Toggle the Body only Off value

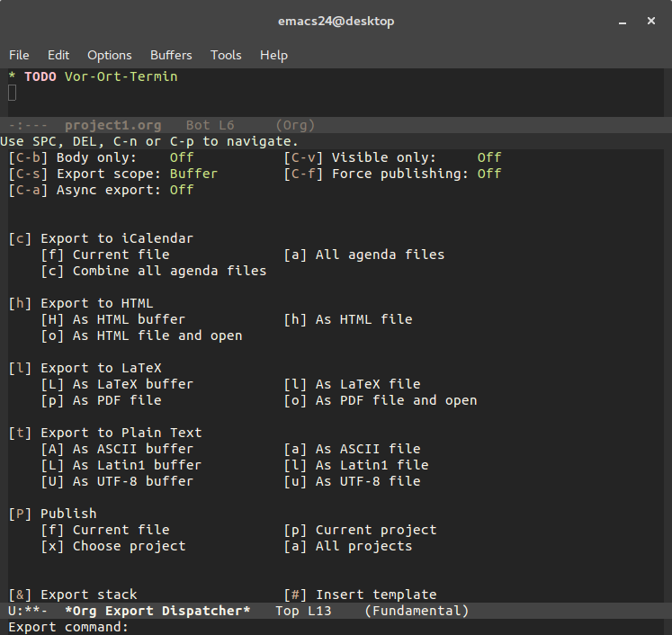tap(182, 157)
